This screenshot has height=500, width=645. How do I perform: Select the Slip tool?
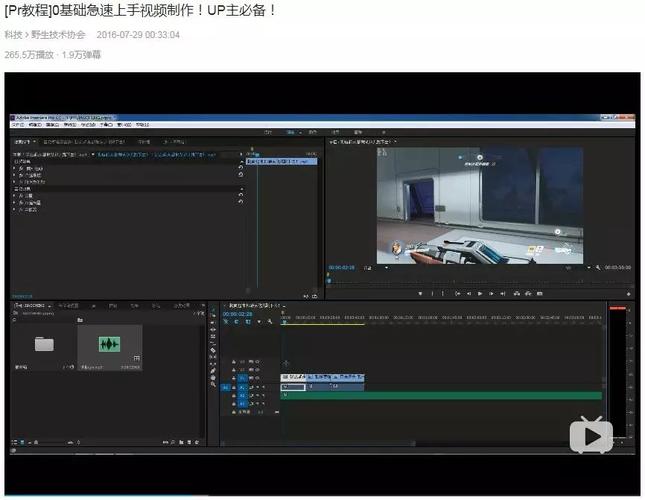[x=213, y=357]
